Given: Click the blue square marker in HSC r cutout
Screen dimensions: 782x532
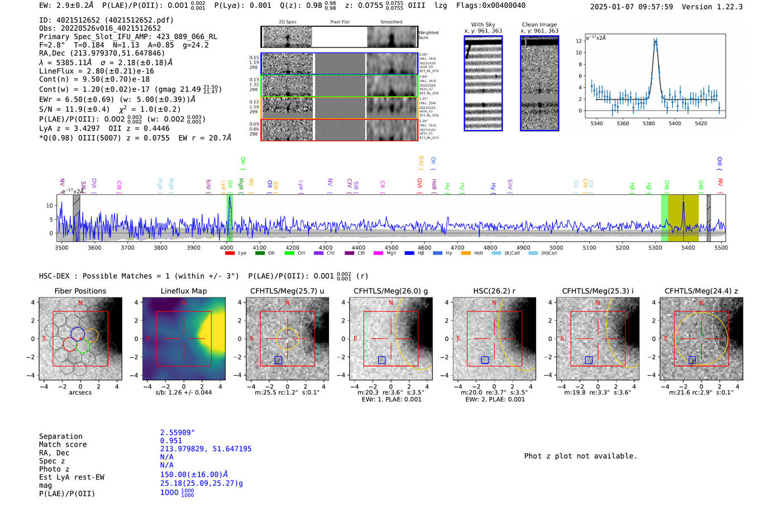Looking at the screenshot, I should tap(485, 360).
